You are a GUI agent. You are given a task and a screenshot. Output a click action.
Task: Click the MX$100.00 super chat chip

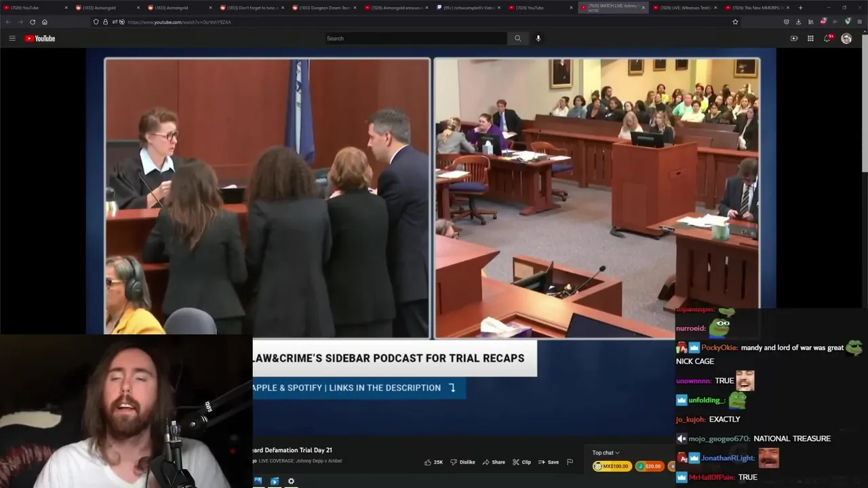coord(612,466)
